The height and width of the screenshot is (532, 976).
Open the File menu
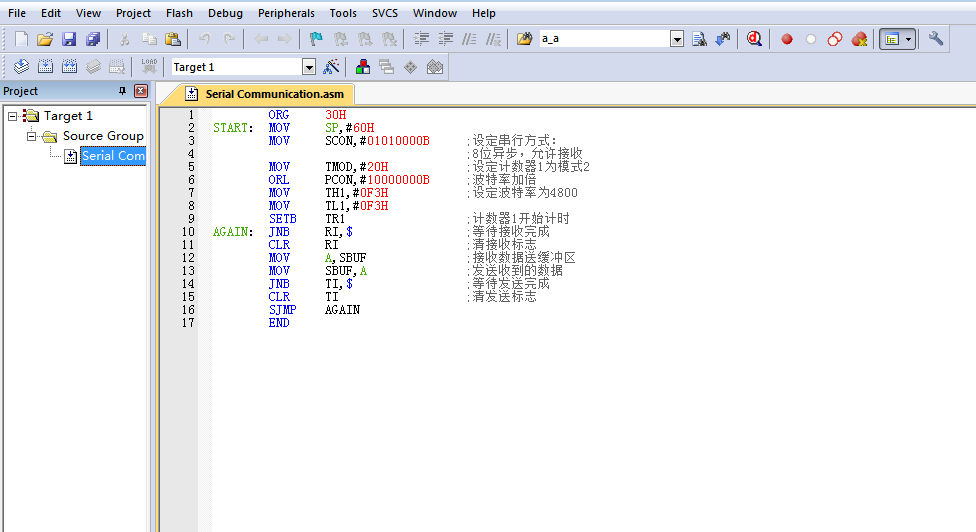tap(17, 13)
